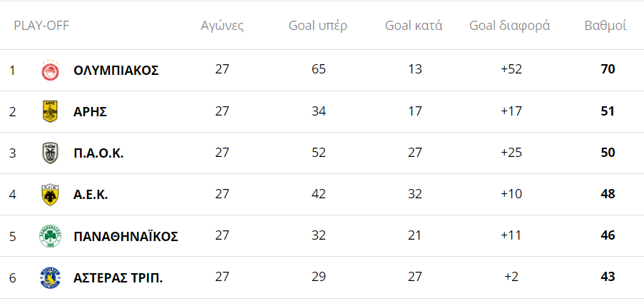Open the ΑΡΗΣ team link
This screenshot has width=644, height=306.
pos(90,111)
